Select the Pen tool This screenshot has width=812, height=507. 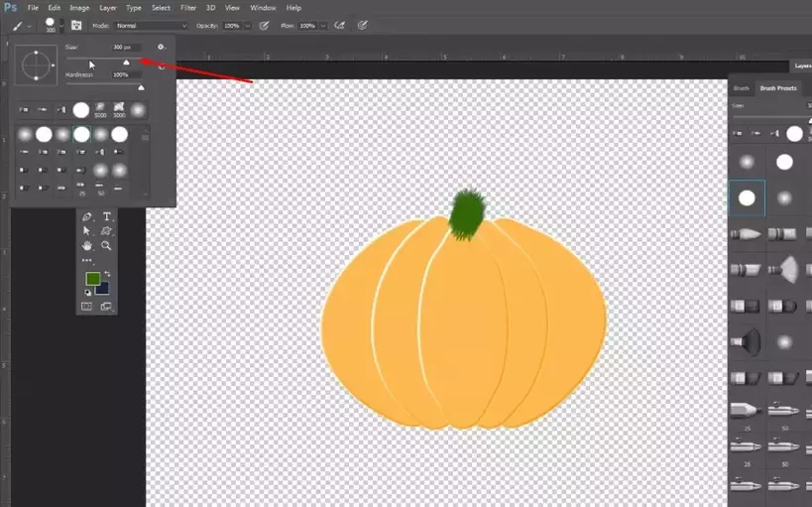(86, 216)
